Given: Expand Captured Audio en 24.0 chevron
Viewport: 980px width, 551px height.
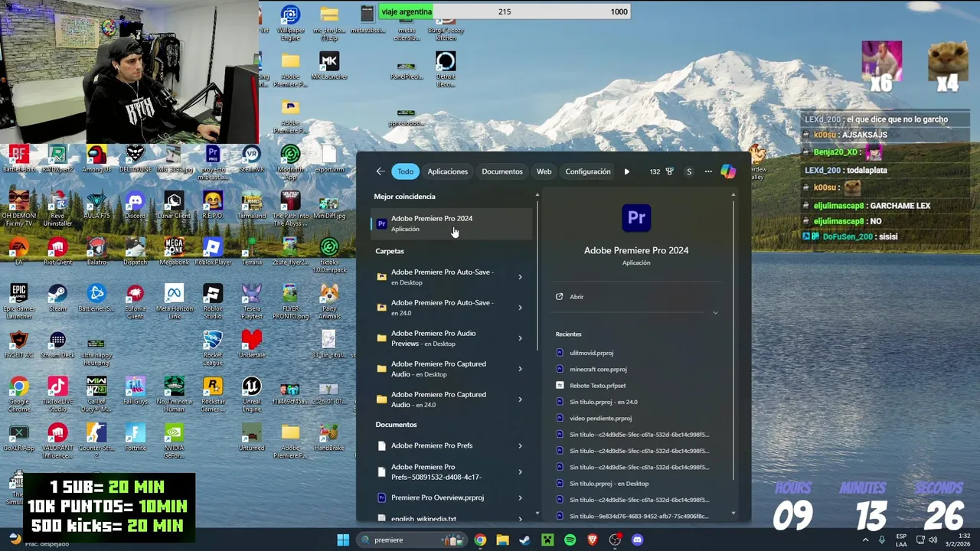Looking at the screenshot, I should (x=520, y=399).
